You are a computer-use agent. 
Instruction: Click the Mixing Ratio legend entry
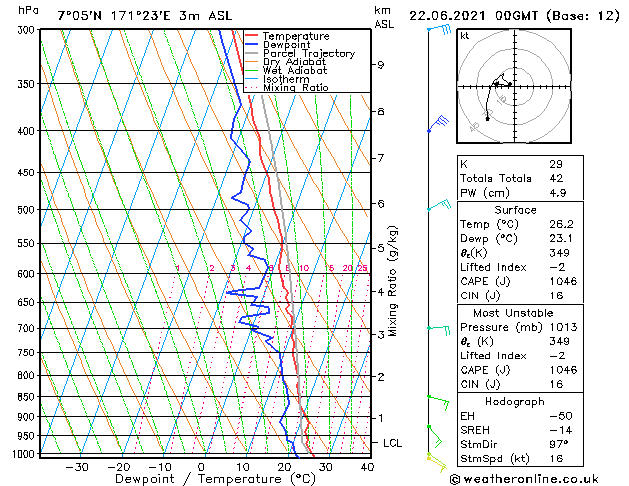tap(287, 87)
